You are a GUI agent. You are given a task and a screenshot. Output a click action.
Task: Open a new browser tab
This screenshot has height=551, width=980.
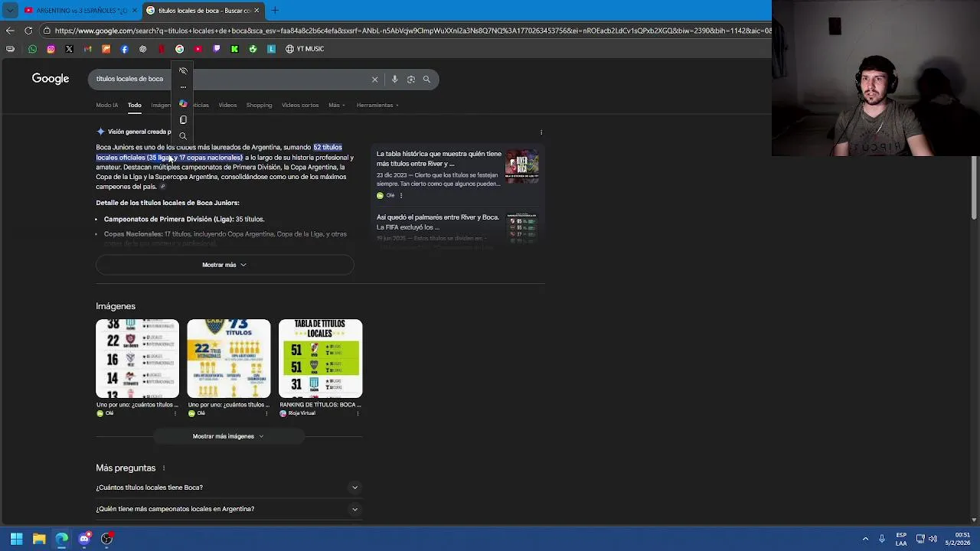pos(275,10)
